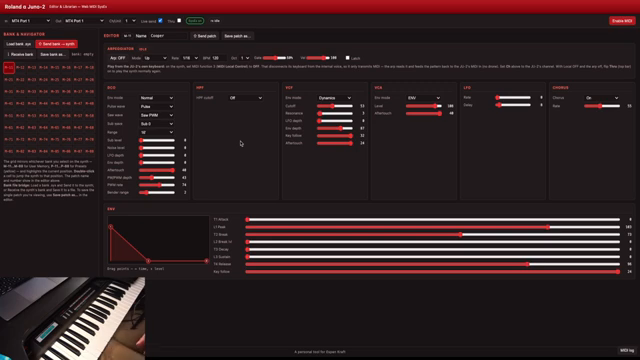This screenshot has height=360, width=640.
Task: Adjust the DCO Sub level slider
Action: 157,140
